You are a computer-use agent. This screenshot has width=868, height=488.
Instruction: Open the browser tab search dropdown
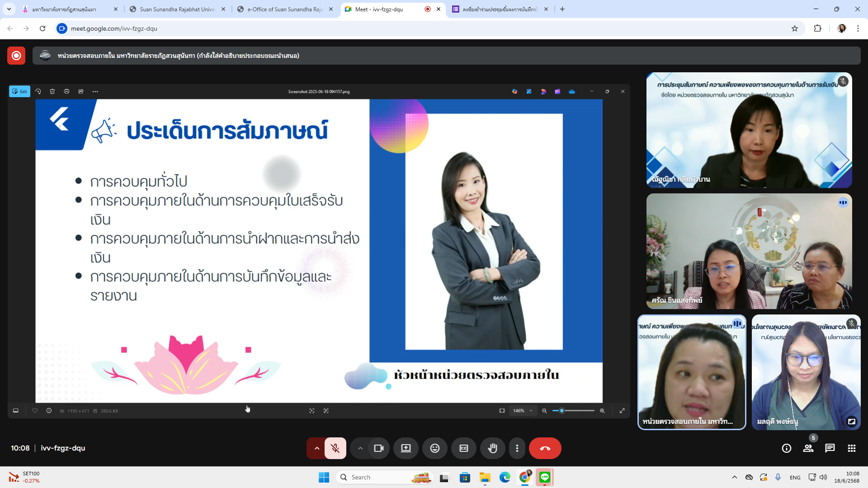[9, 9]
